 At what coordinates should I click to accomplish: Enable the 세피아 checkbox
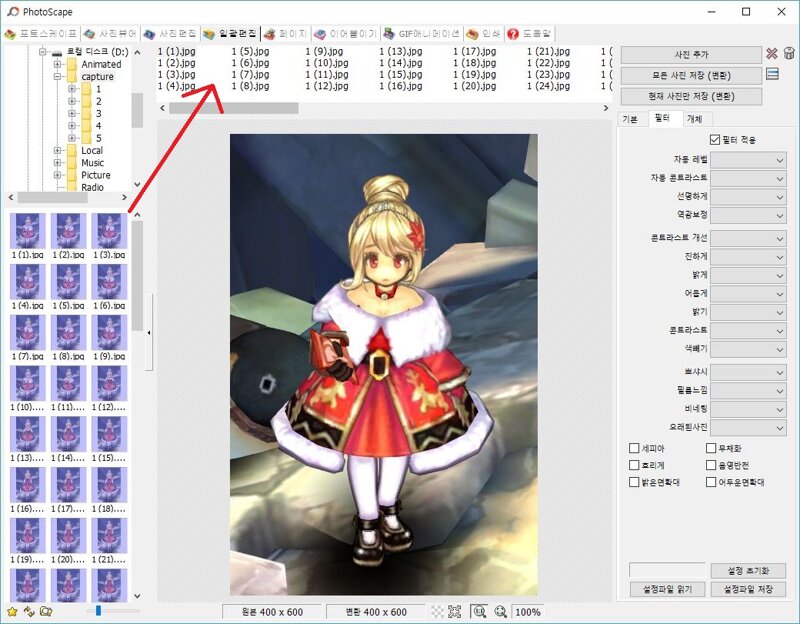[634, 448]
